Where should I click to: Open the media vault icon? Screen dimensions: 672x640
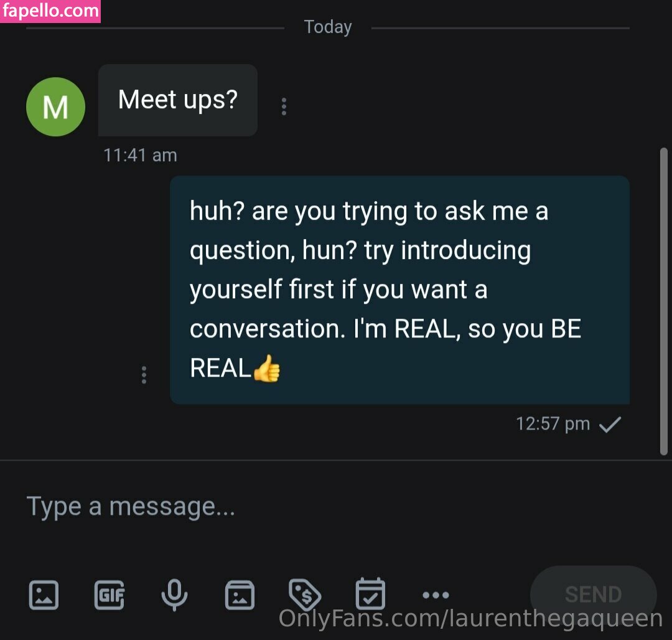(240, 595)
